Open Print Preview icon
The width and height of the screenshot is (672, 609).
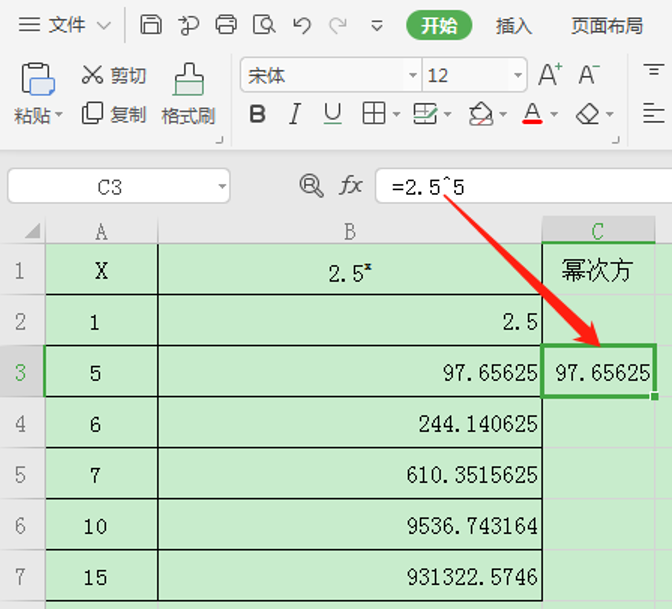click(x=264, y=24)
